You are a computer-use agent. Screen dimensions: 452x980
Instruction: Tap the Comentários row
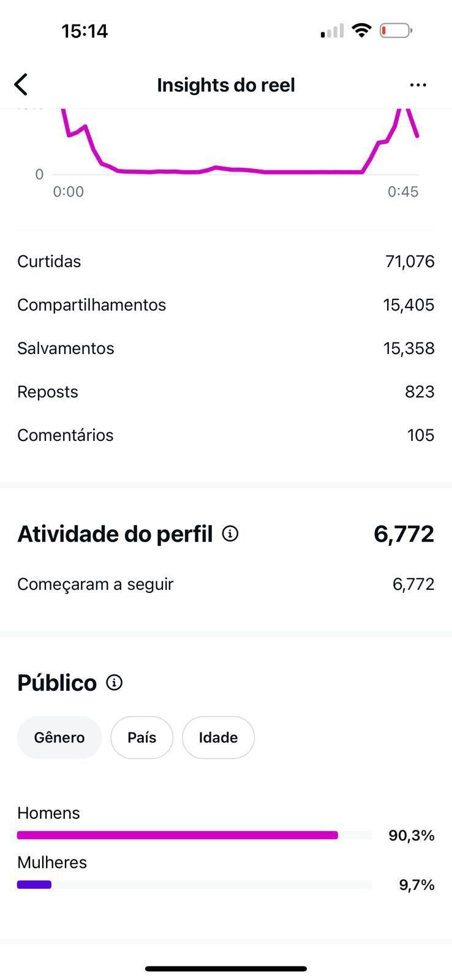225,435
